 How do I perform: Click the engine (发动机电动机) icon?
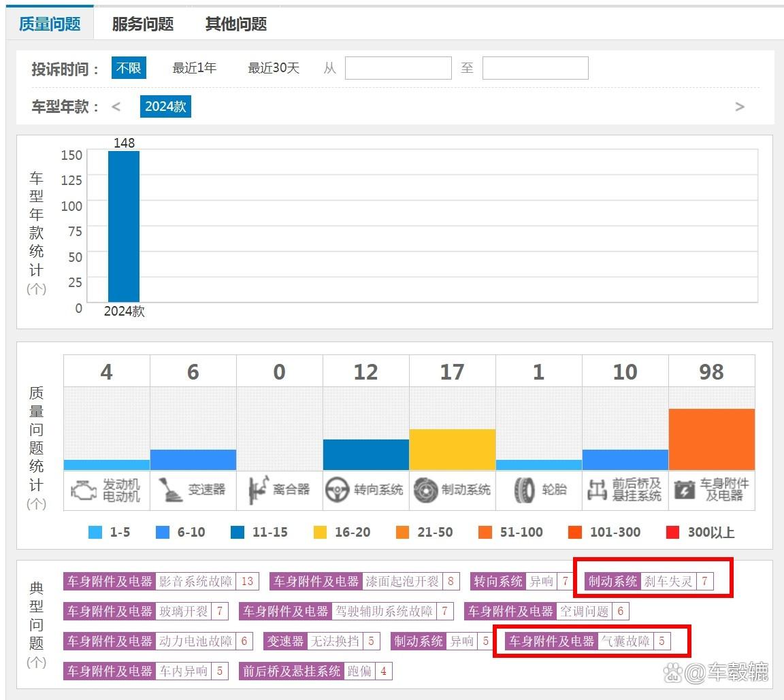[84, 490]
